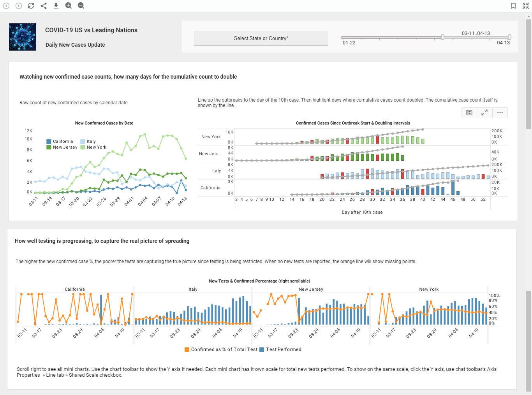Click the next (forward) arrow icon

click(19, 6)
